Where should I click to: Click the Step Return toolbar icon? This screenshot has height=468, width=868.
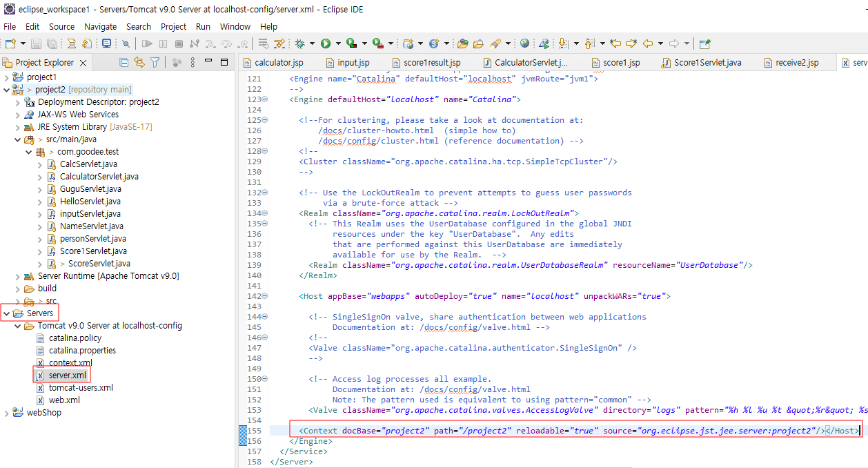(x=241, y=43)
